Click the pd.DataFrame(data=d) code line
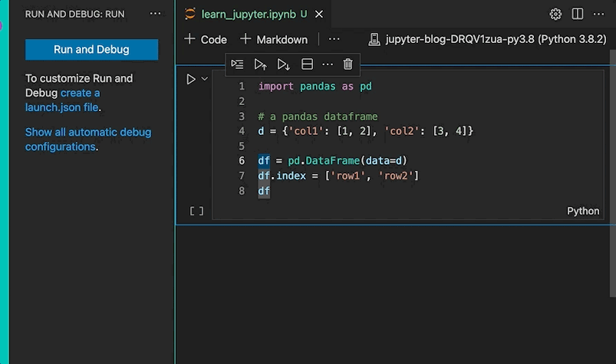The height and width of the screenshot is (364, 616). 332,161
